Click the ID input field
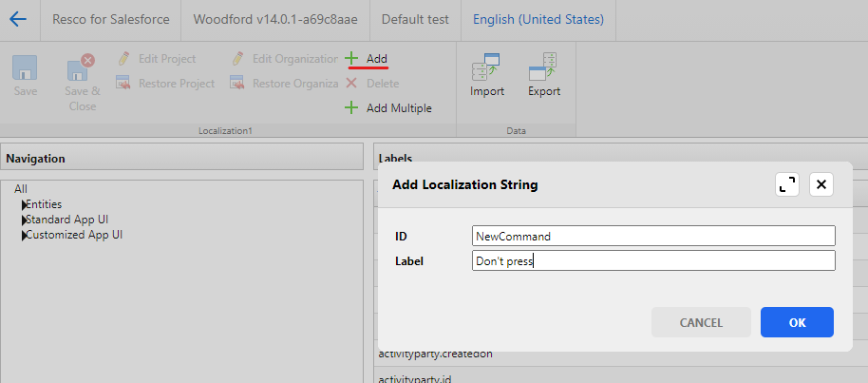868x383 pixels. click(x=653, y=236)
